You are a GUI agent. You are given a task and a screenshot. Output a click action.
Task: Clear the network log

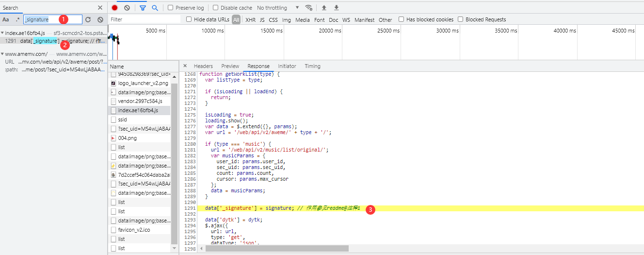point(127,8)
